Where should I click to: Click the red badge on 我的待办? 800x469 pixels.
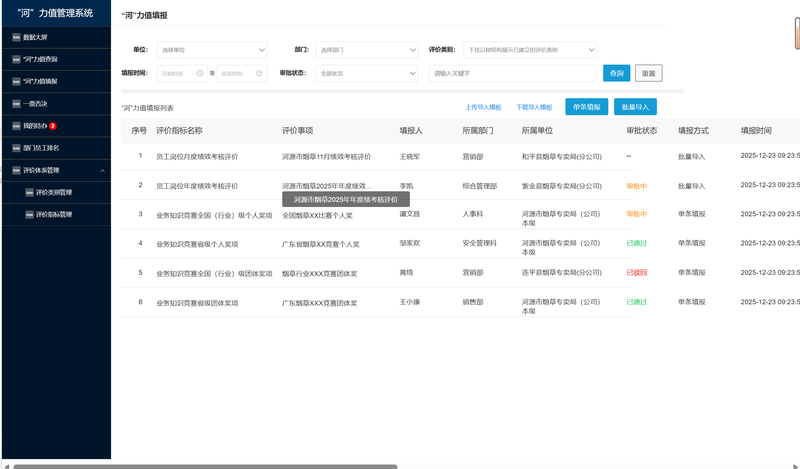pyautogui.click(x=53, y=126)
